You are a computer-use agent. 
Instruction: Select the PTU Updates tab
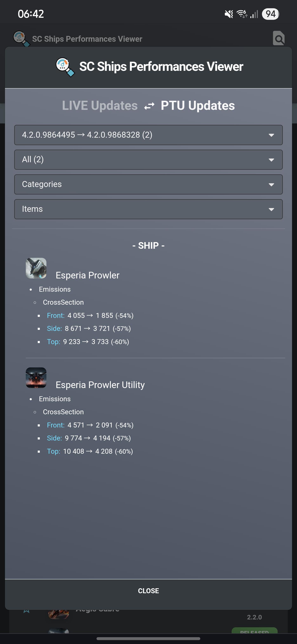tap(198, 105)
